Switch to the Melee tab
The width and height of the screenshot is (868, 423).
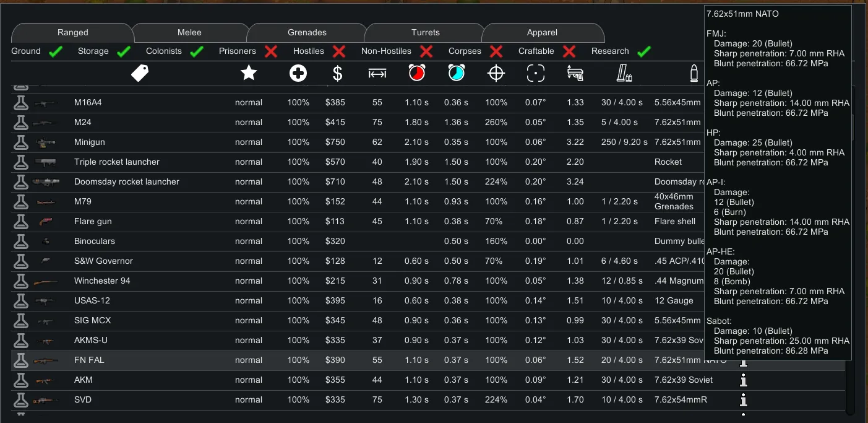[x=189, y=32]
